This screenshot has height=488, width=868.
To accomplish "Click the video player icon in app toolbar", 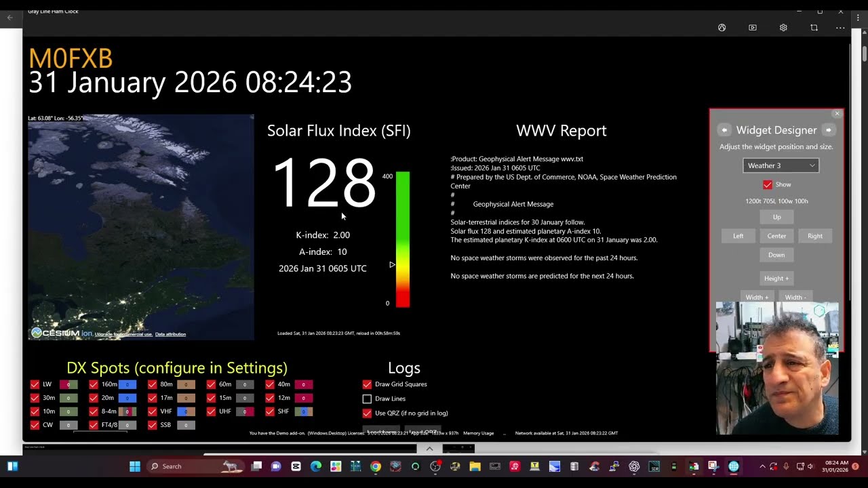I will [x=753, y=28].
